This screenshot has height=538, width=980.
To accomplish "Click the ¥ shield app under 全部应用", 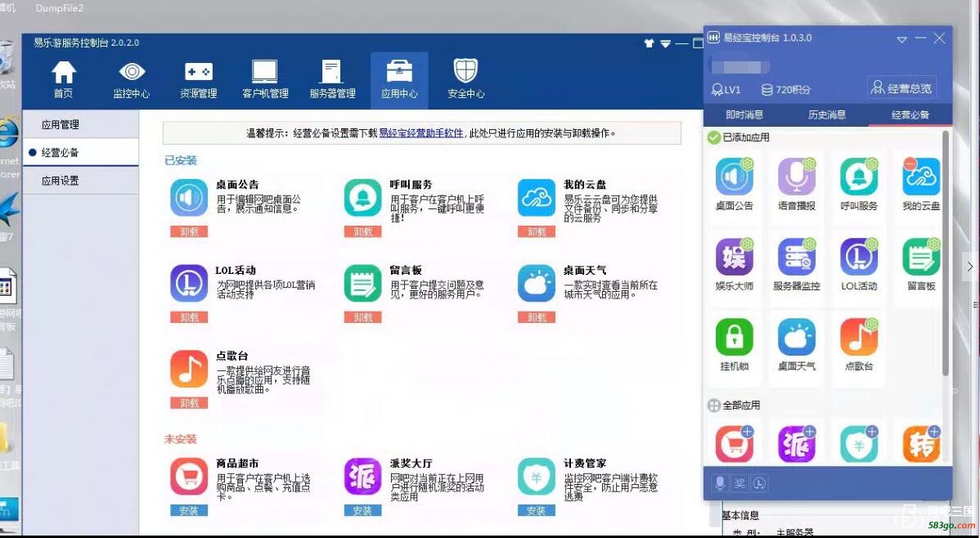I will click(x=859, y=445).
